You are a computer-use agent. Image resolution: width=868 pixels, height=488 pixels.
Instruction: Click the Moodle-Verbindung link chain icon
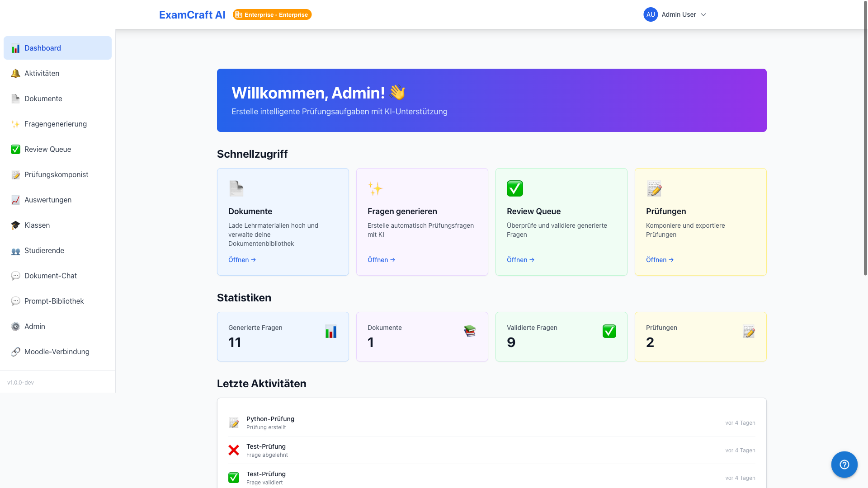pos(15,352)
